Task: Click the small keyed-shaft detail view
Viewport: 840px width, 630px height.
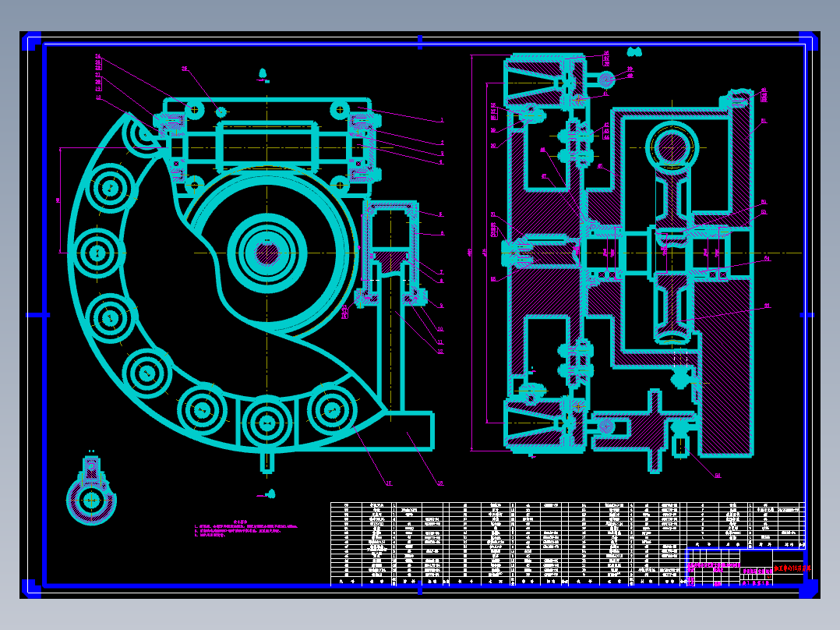Action: pos(92,490)
